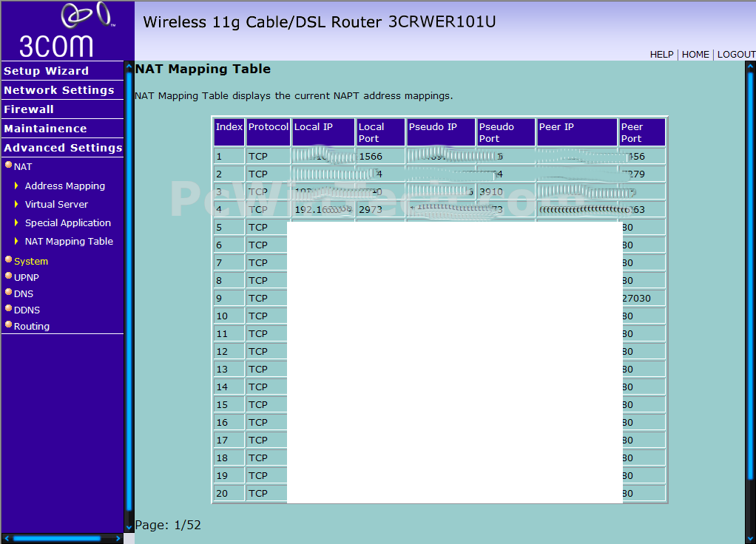Open UPNP settings
Image resolution: width=756 pixels, height=544 pixels.
(x=26, y=277)
